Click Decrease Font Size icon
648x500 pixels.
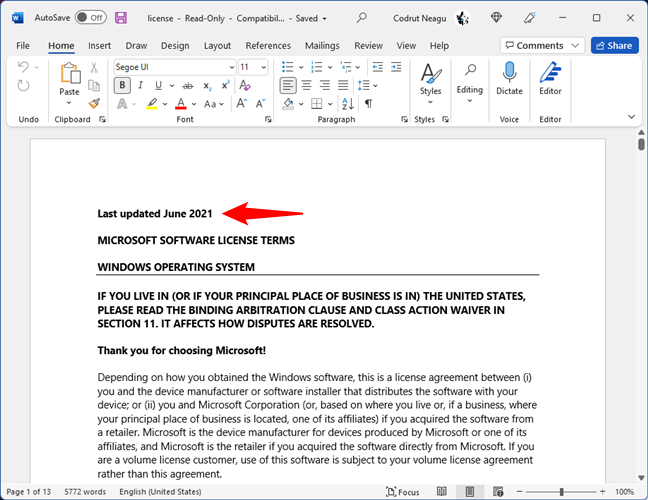[260, 103]
